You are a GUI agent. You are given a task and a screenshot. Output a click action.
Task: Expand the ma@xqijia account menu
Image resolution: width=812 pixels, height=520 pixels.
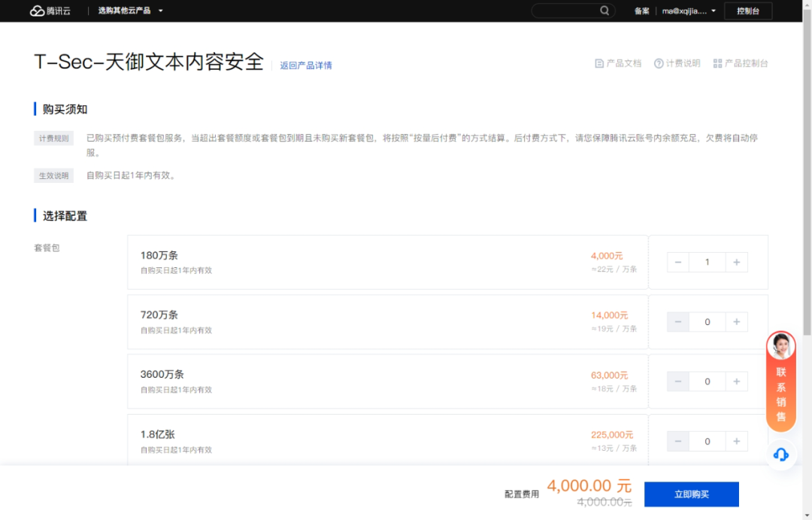[689, 11]
